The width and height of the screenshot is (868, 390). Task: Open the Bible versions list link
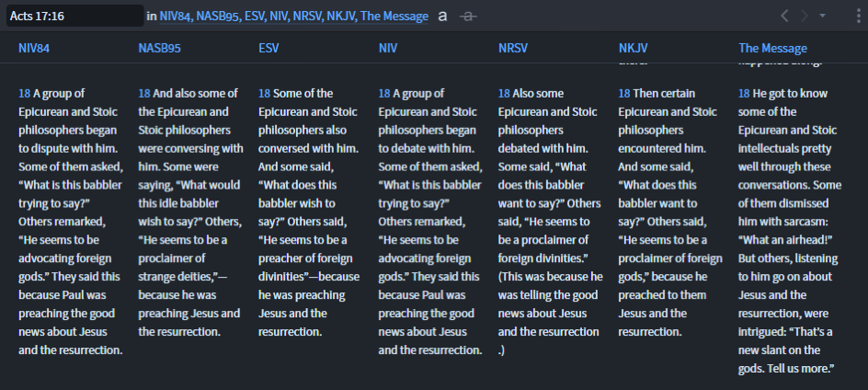[294, 17]
